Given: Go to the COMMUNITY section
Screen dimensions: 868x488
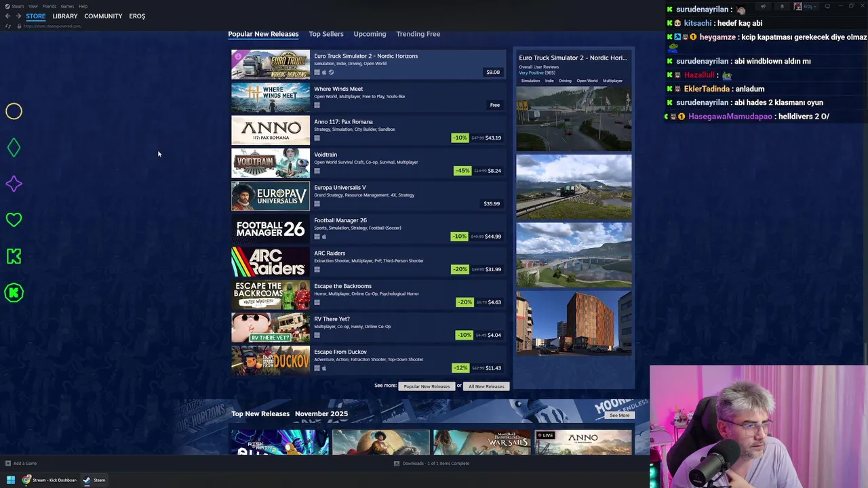Looking at the screenshot, I should pos(103,16).
